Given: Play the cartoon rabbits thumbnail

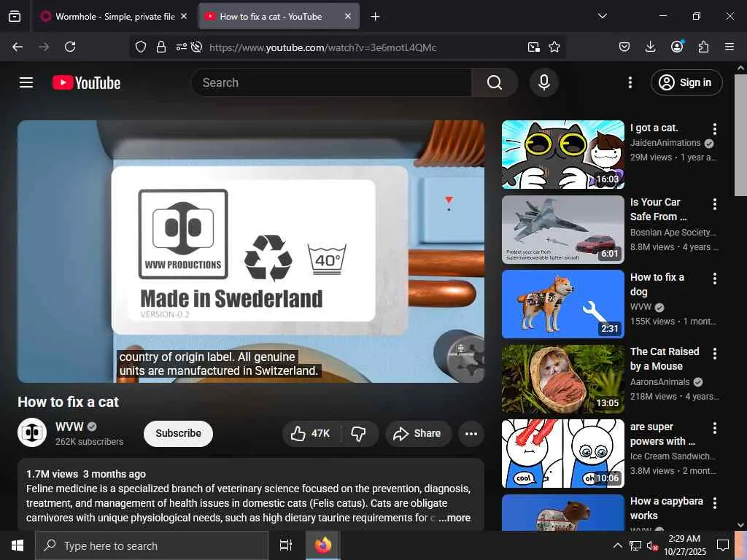Looking at the screenshot, I should (562, 454).
